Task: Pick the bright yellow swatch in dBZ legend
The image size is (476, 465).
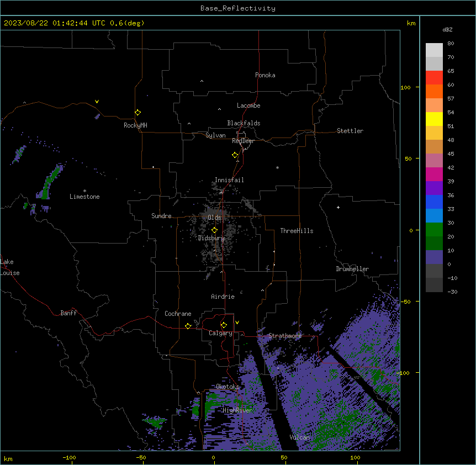Action: [x=434, y=119]
